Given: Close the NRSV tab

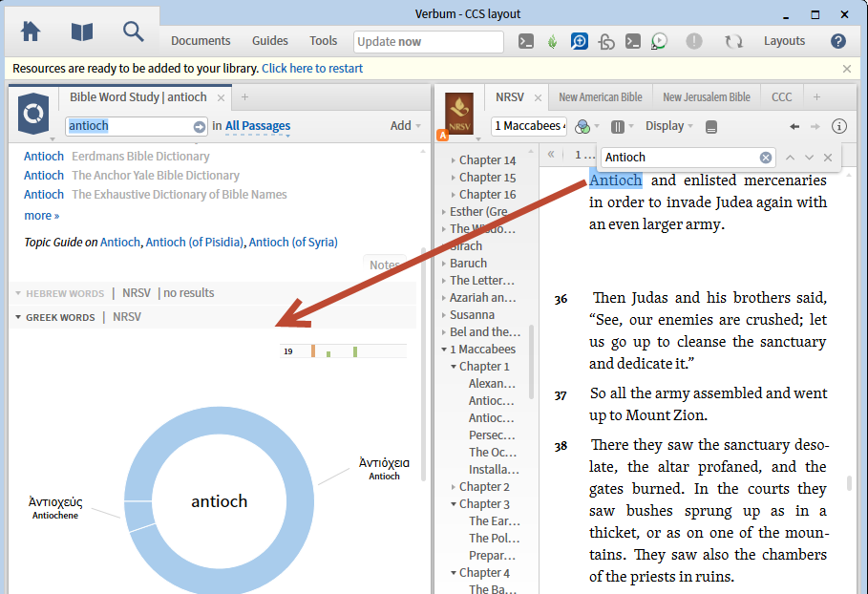Looking at the screenshot, I should 538,98.
